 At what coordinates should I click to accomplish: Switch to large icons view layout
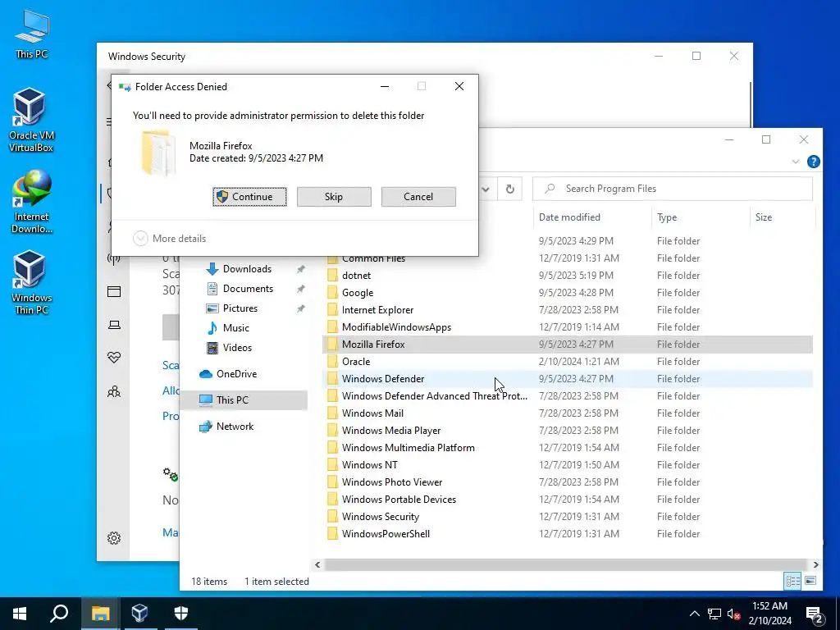pos(810,581)
